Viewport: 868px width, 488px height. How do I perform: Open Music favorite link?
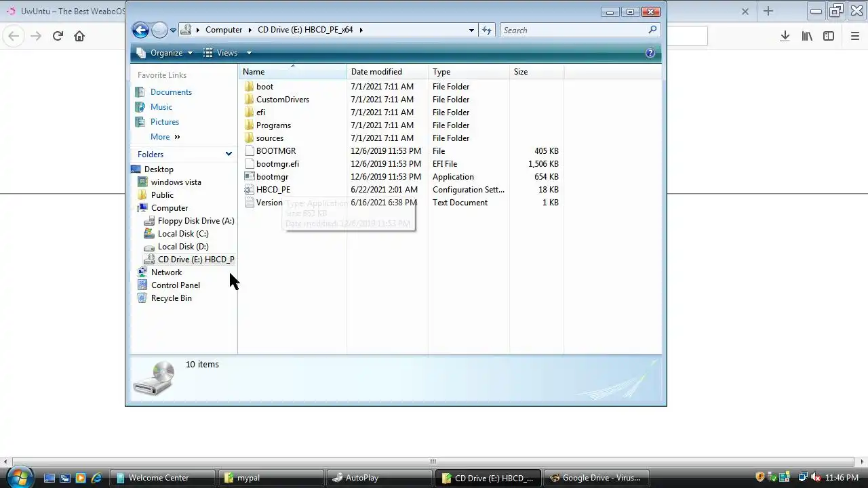click(161, 107)
